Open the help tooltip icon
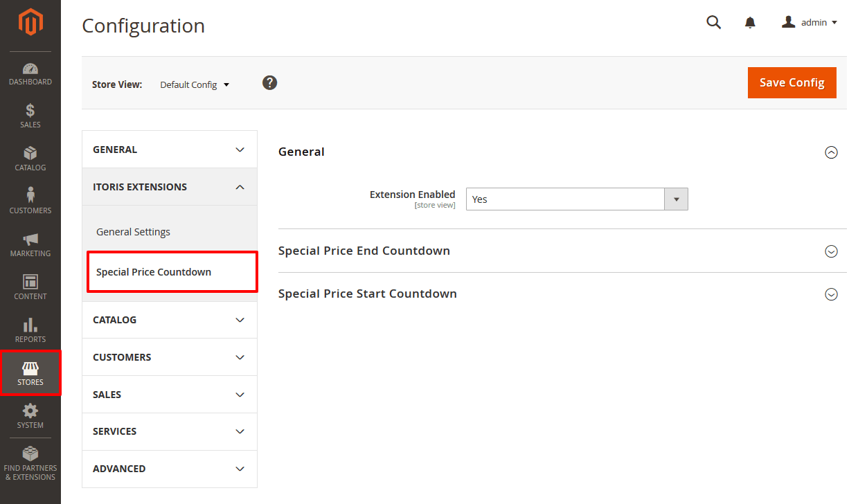This screenshot has width=867, height=504. point(269,82)
